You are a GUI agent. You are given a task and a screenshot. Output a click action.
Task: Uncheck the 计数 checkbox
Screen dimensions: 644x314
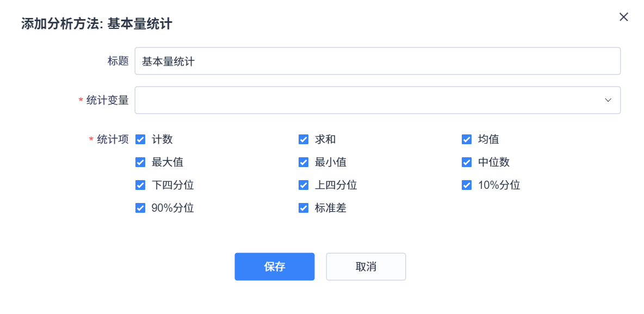[x=140, y=139]
